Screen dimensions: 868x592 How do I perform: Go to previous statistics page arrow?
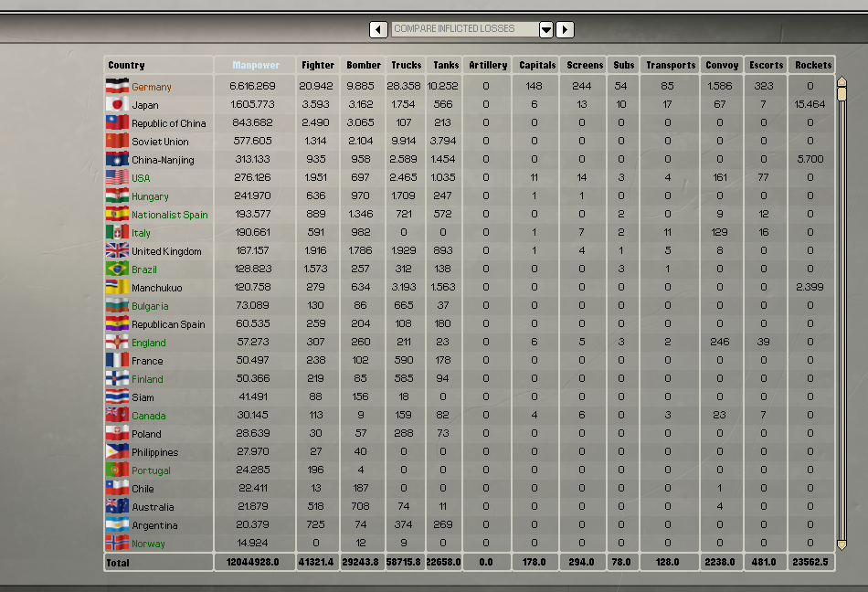[x=378, y=29]
